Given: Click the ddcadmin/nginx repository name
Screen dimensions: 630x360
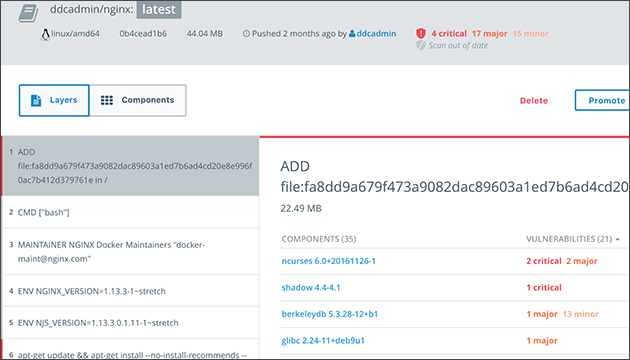Looking at the screenshot, I should click(92, 9).
